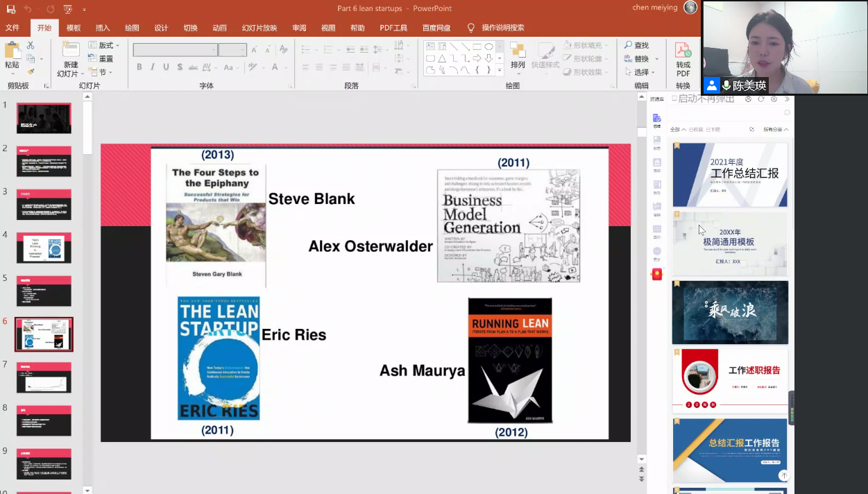Viewport: 868px width, 494px height.
Task: Toggle strikethrough abc formatting
Action: [x=194, y=67]
